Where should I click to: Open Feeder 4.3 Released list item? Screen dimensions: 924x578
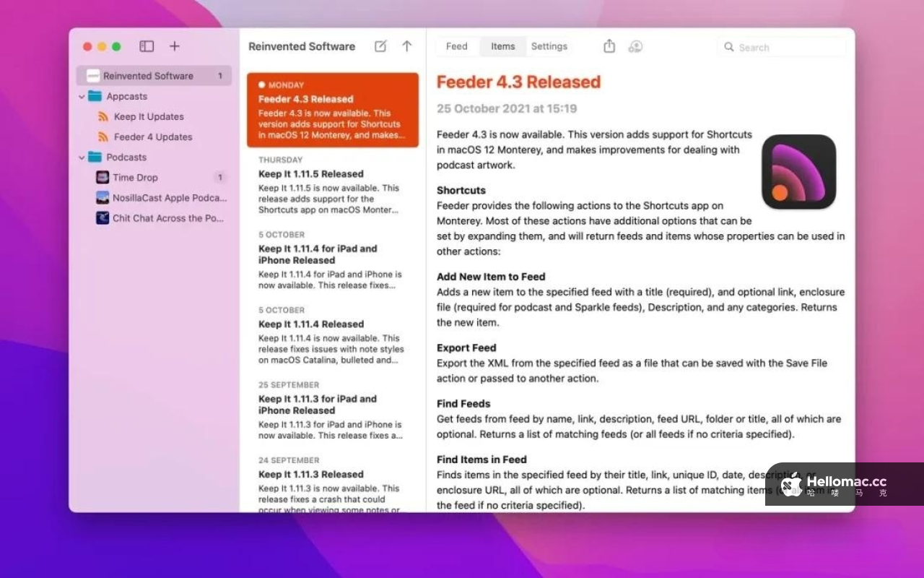(332, 110)
